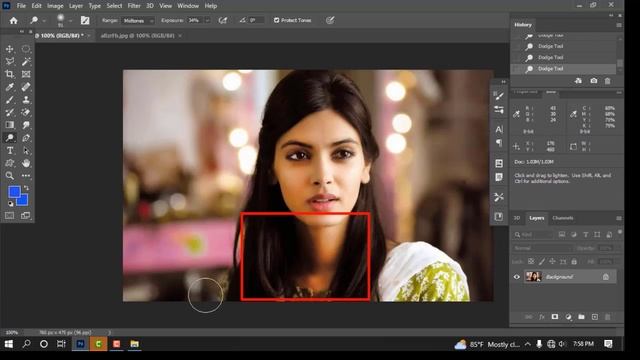Create new snapshot camera icon in History
Screen dimensions: 640x360
pyautogui.click(x=593, y=81)
